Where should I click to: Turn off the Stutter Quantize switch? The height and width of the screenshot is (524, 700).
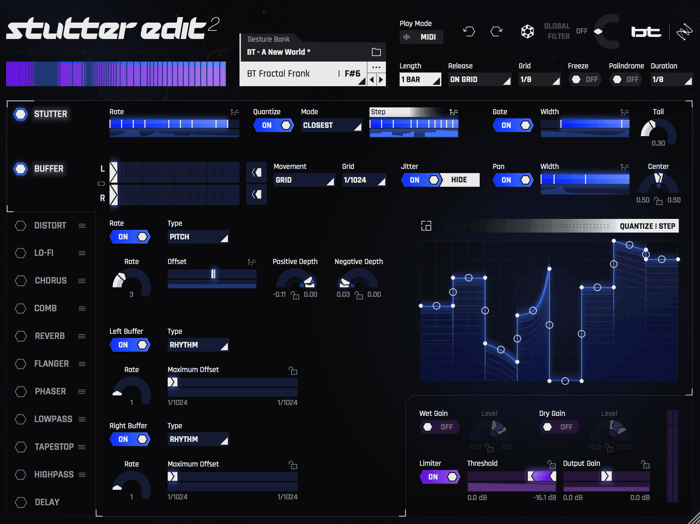pos(273,125)
